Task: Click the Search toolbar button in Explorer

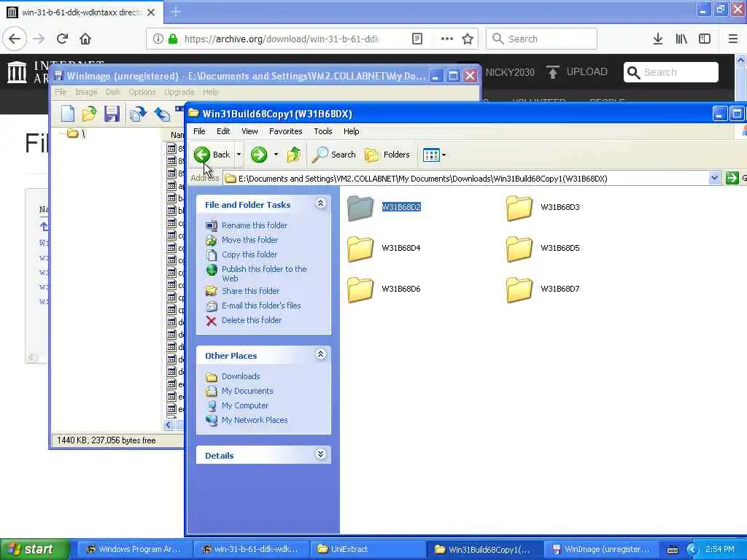Action: 334,155
